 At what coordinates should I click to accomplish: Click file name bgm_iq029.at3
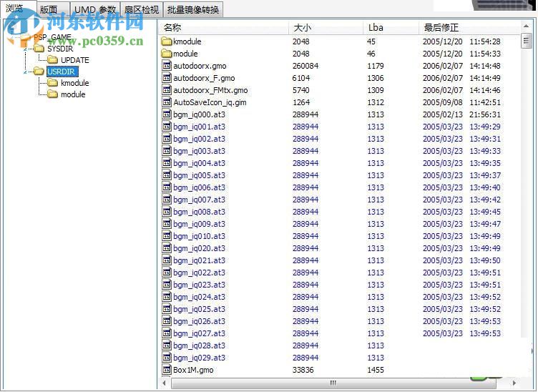200,358
